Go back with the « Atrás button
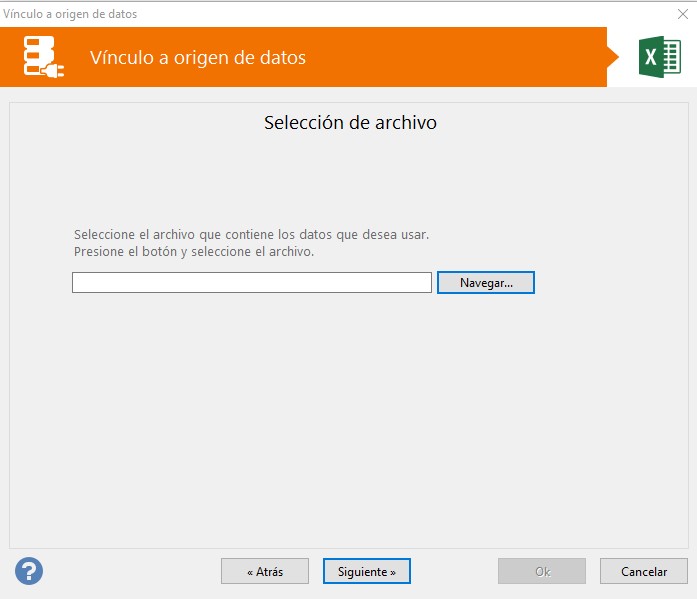Image resolution: width=697 pixels, height=599 pixels. [265, 572]
